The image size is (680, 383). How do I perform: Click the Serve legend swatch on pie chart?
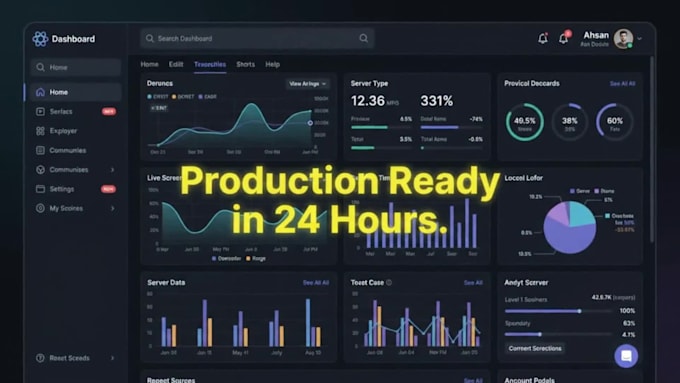(572, 191)
